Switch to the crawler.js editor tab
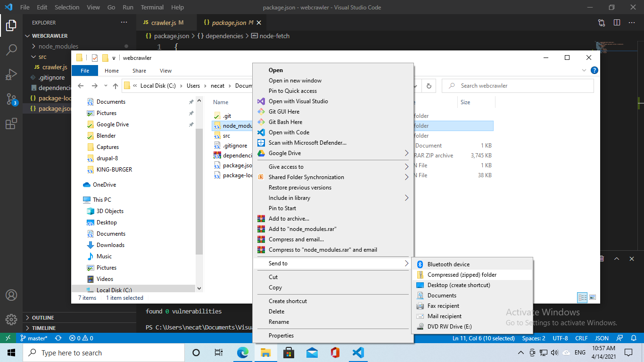This screenshot has height=362, width=644. click(163, 23)
